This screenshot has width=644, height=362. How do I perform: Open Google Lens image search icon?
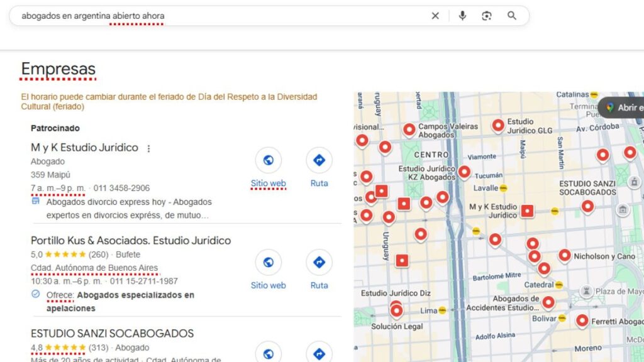pos(486,16)
